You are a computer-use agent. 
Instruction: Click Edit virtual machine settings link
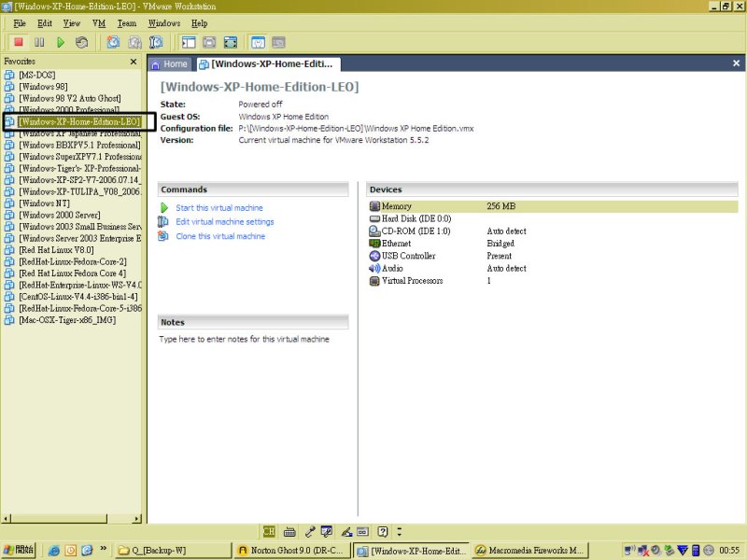225,222
